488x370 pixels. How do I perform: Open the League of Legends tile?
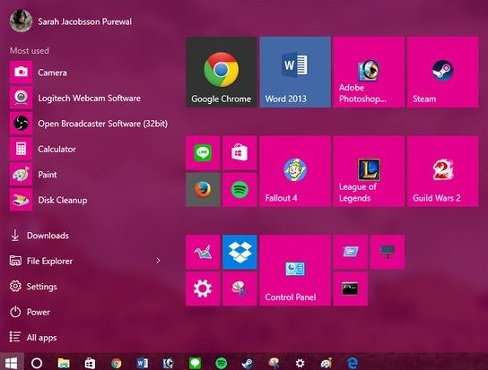(x=369, y=171)
